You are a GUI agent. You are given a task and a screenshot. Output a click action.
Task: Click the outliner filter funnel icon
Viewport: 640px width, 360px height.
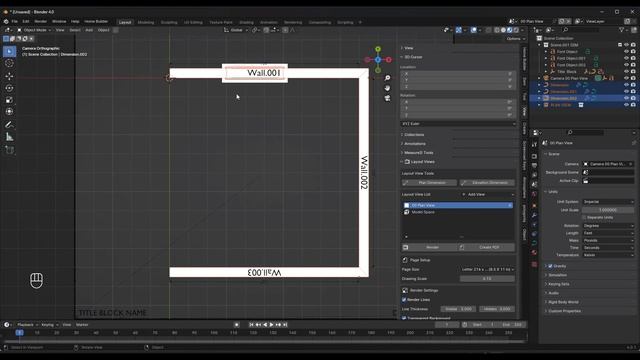(622, 30)
